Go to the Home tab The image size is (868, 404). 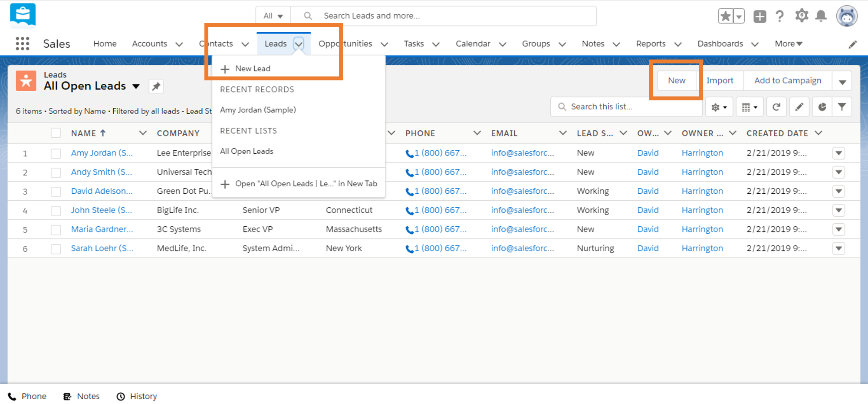tap(105, 44)
